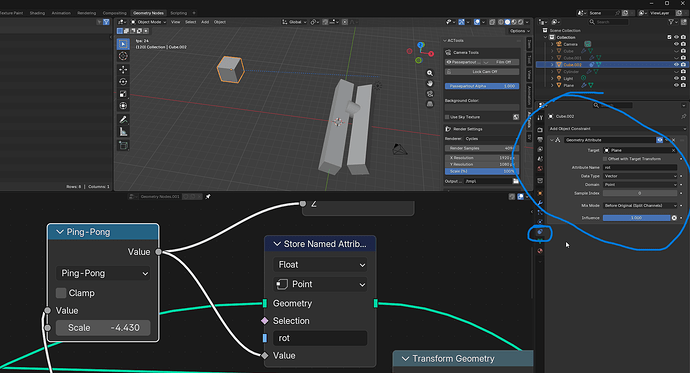This screenshot has width=690, height=373.
Task: Enable the Clamp checkbox in Ping-Pong node
Action: (61, 293)
